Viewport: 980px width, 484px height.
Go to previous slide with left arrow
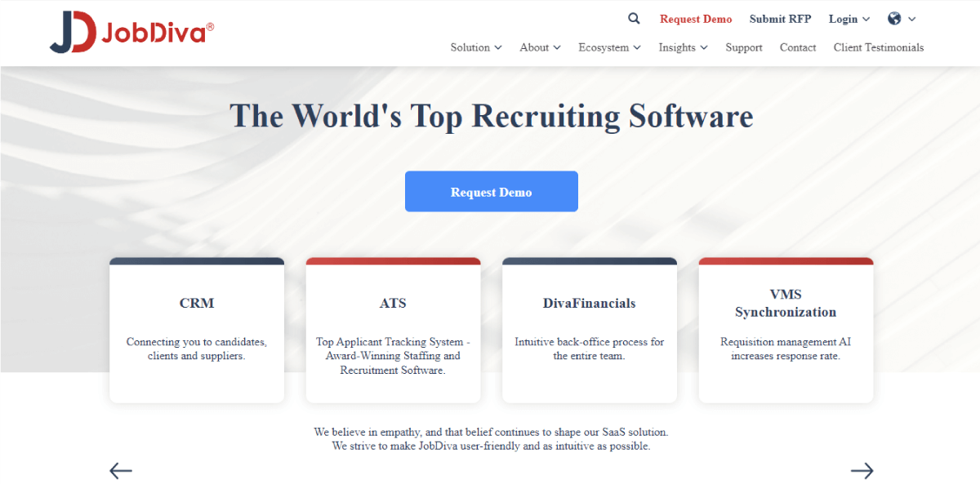[x=121, y=470]
